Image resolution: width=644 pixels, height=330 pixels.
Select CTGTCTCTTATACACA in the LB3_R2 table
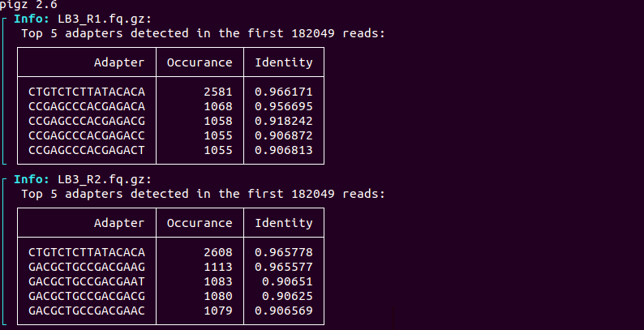click(x=87, y=252)
